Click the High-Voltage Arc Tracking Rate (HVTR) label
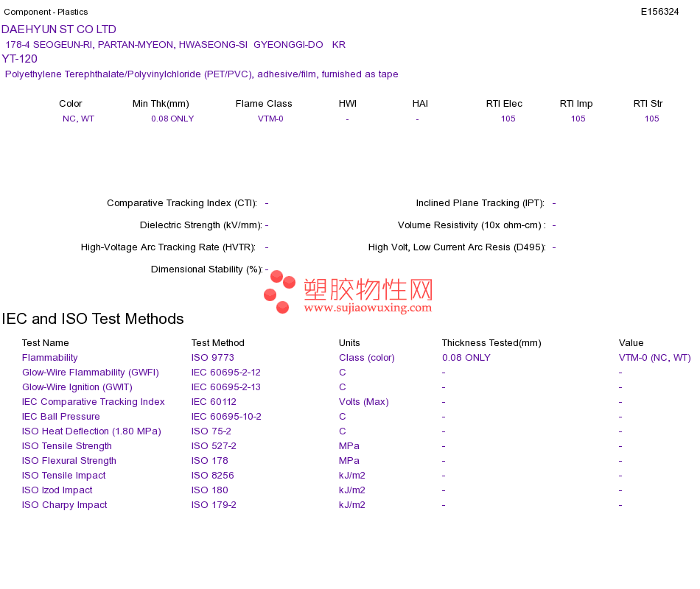The height and width of the screenshot is (589, 700). (x=168, y=247)
